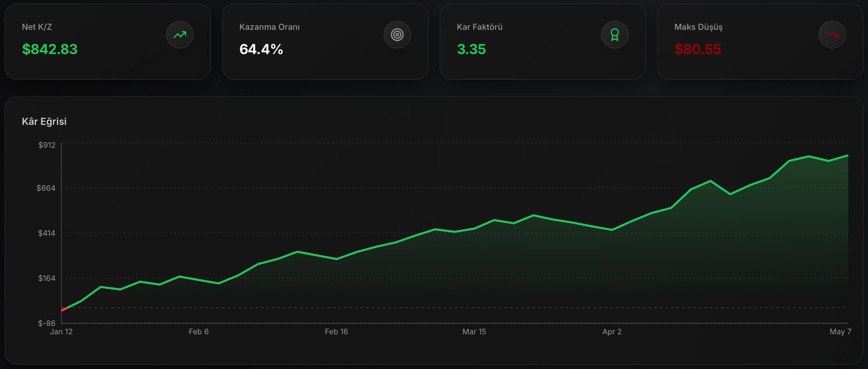
Task: Click the Kâr Eğrisi chart title
Action: 44,121
